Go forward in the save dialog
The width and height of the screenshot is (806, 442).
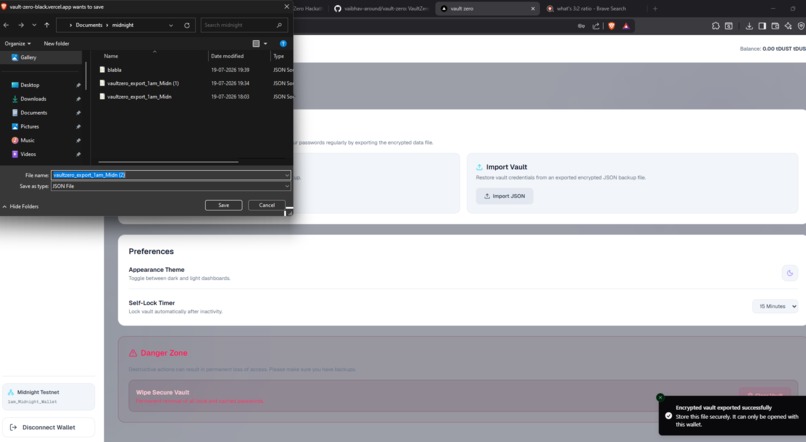coord(21,25)
